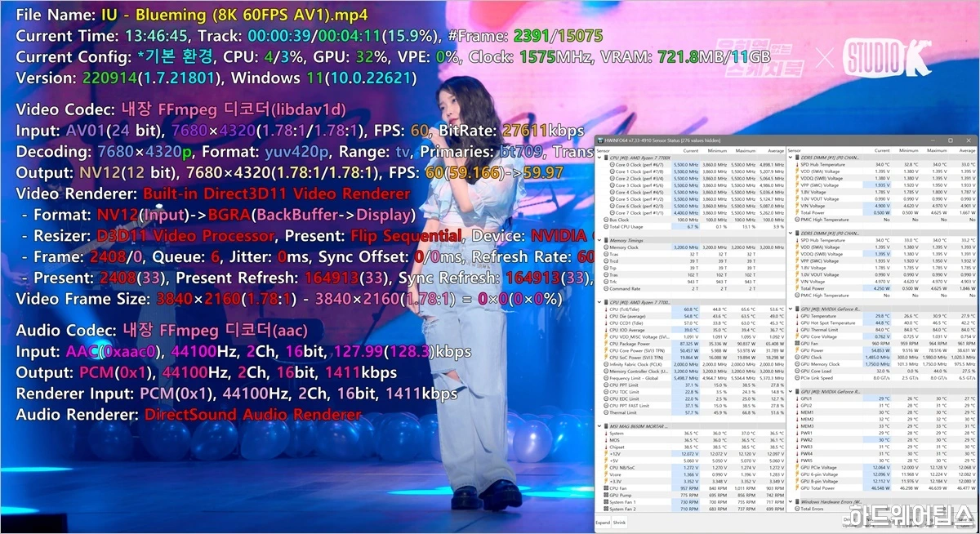
Task: Click the Thermal Limit sensor icon
Action: coord(605,412)
